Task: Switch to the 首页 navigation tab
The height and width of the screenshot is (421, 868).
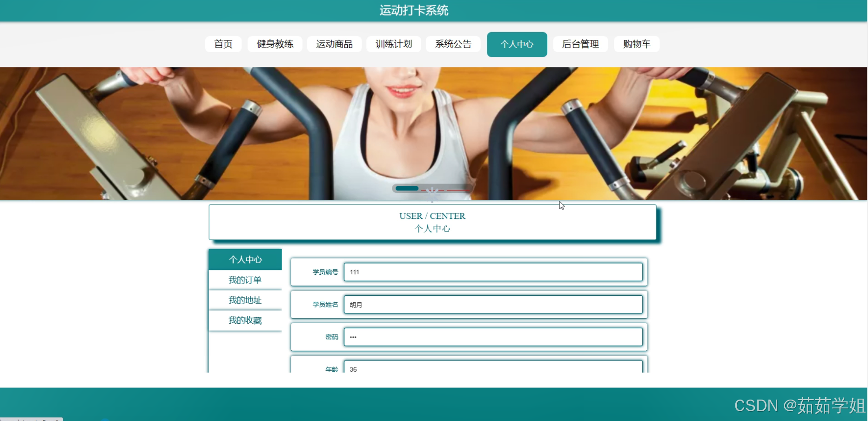Action: (x=223, y=44)
